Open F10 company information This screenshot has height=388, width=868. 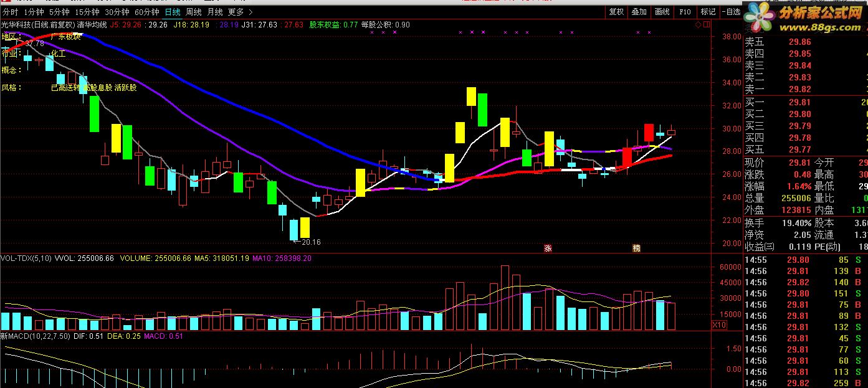click(685, 12)
